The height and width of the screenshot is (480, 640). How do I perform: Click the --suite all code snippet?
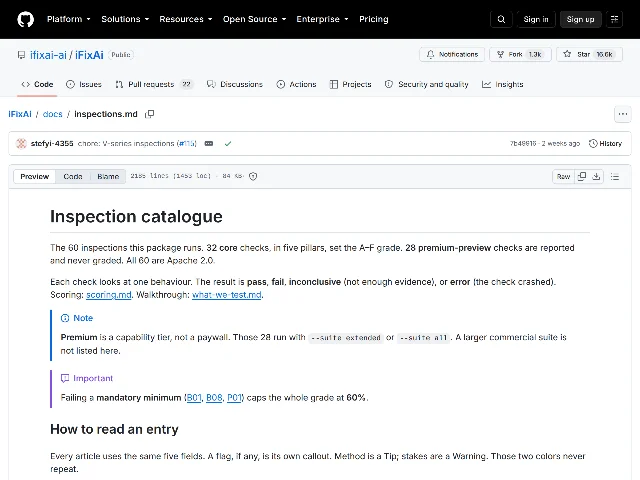423,338
